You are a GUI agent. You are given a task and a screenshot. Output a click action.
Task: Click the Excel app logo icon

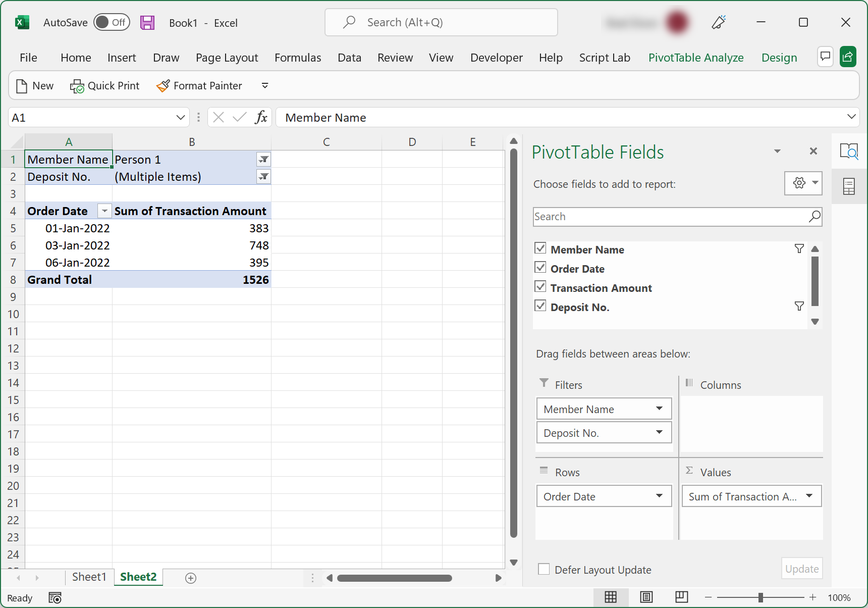point(22,23)
